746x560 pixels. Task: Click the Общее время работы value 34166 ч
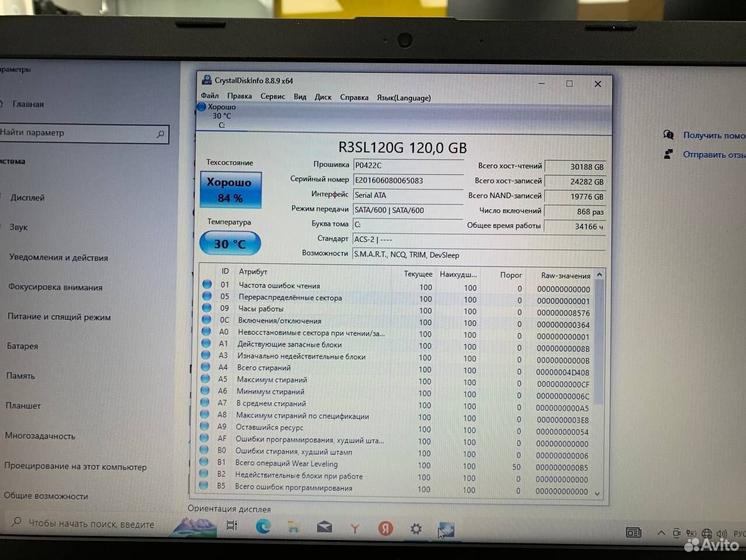[575, 226]
